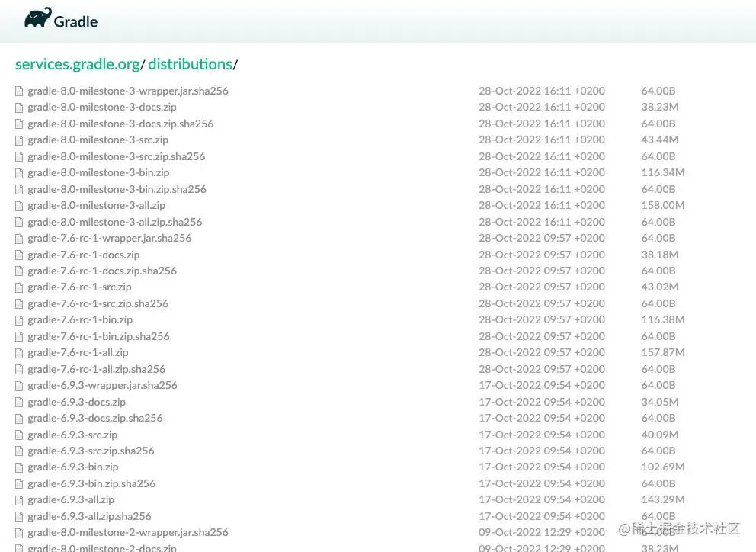Click file icon beside gradle-6.9.3-src.zip
Image resolution: width=756 pixels, height=552 pixels.
point(19,435)
